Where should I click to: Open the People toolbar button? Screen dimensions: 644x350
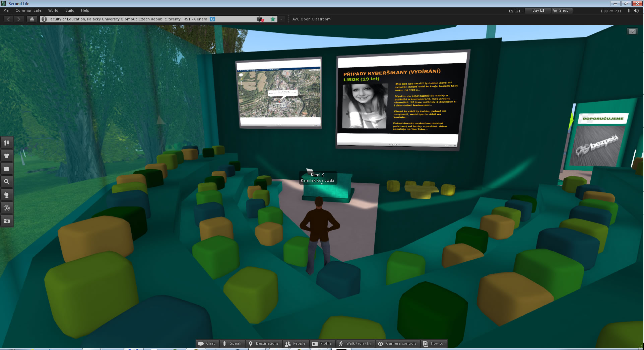[296, 344]
